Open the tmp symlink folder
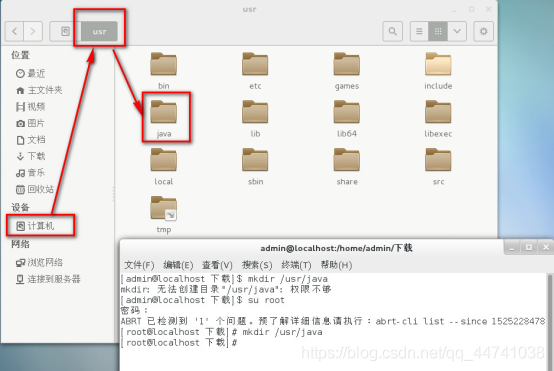 tap(164, 214)
